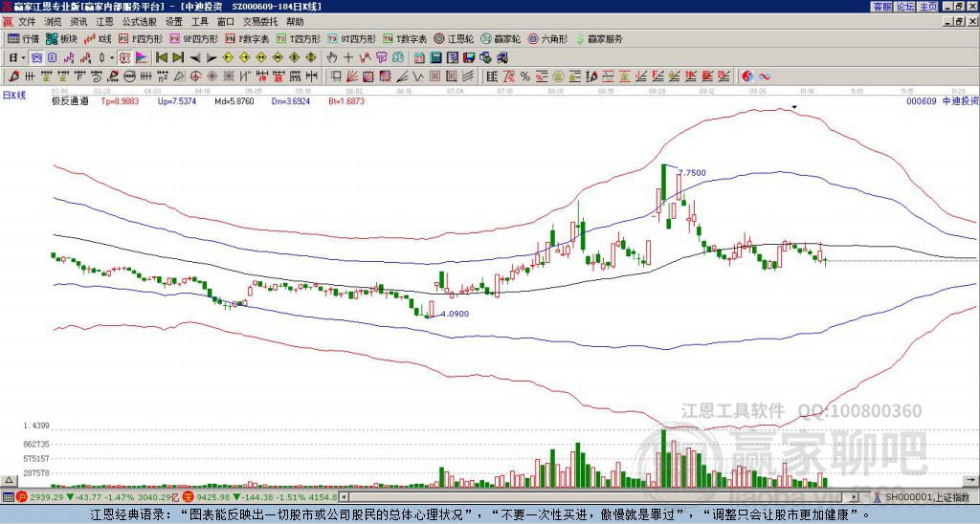Image resolution: width=980 pixels, height=524 pixels.
Task: Open the 交易委托 menu
Action: (x=260, y=22)
